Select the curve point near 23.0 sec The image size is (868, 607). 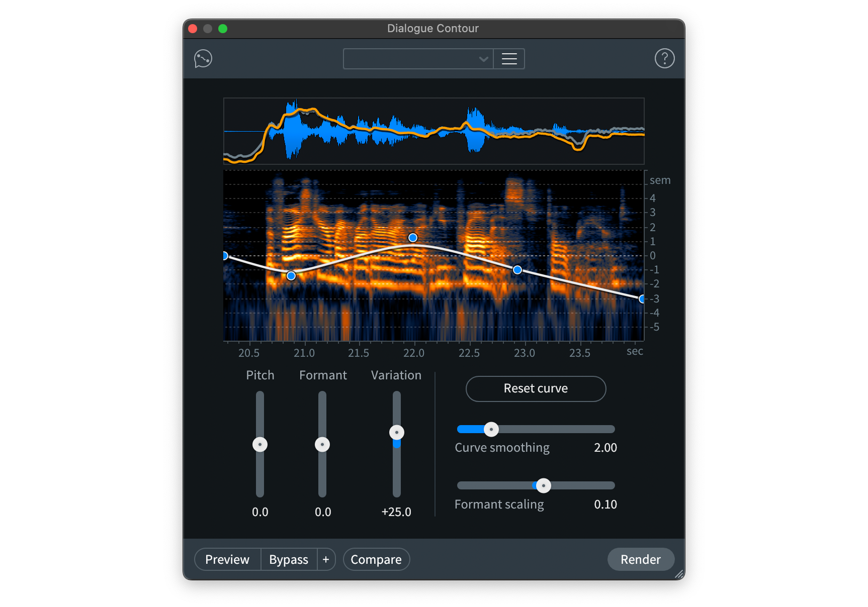tap(517, 270)
